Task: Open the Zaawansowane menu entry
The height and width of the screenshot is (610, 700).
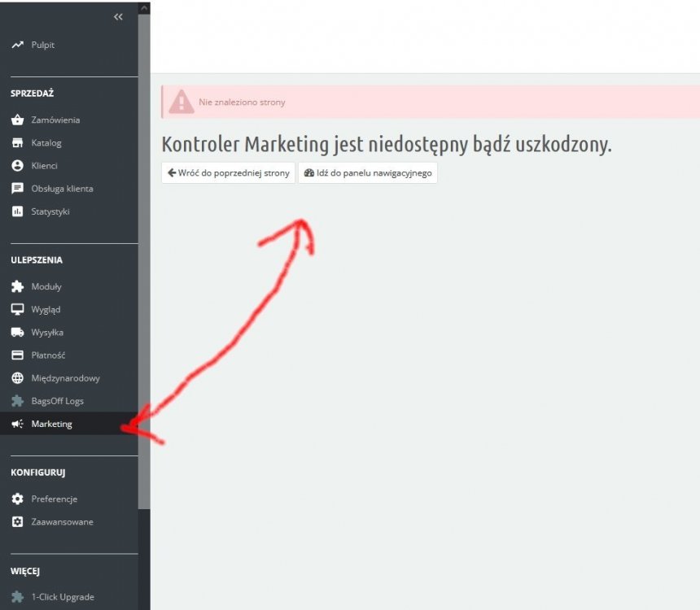Action: tap(63, 521)
